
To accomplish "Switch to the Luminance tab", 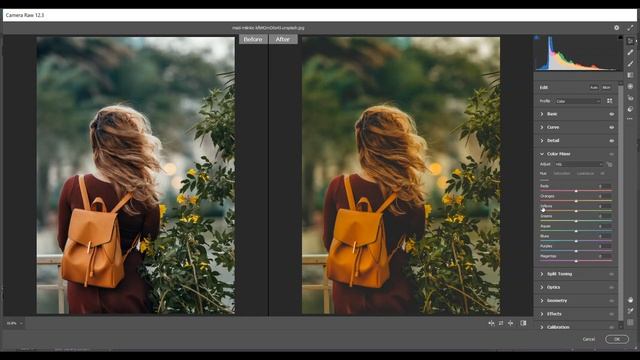I will point(585,173).
